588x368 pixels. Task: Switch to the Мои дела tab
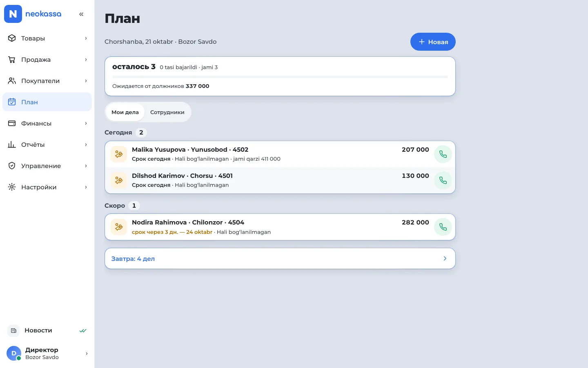tap(125, 112)
